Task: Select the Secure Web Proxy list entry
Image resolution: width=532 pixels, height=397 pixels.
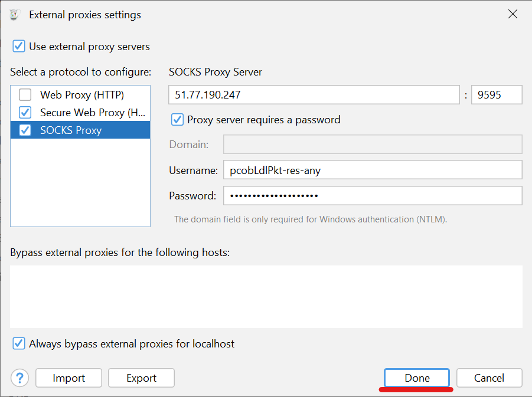Action: [92, 112]
